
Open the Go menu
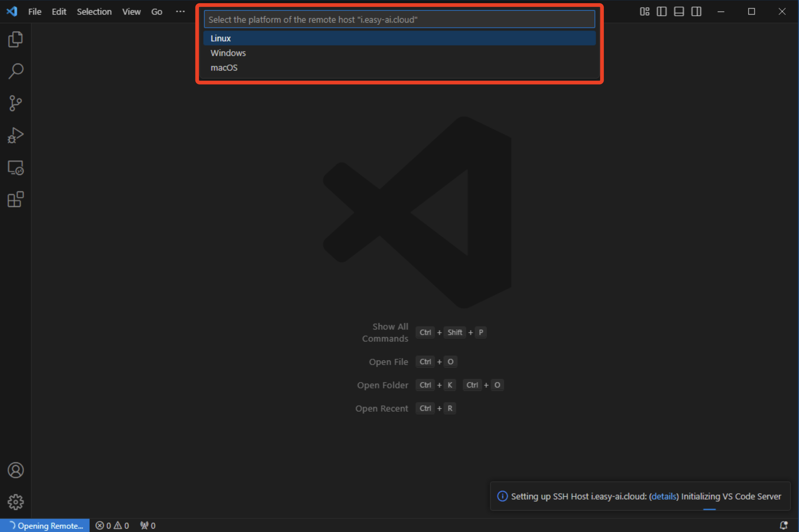(x=157, y=11)
